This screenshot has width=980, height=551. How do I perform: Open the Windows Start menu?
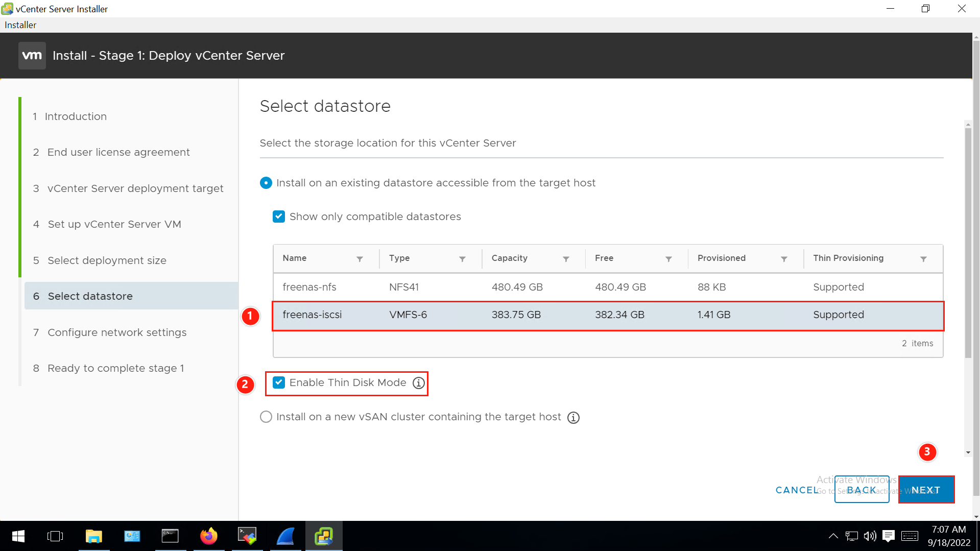coord(18,536)
